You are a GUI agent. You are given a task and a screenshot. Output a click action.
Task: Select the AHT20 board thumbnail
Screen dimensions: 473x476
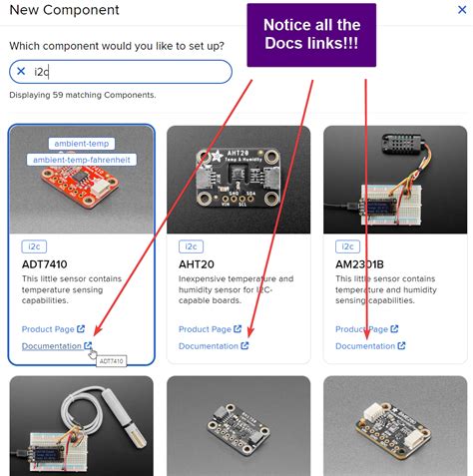(x=238, y=180)
